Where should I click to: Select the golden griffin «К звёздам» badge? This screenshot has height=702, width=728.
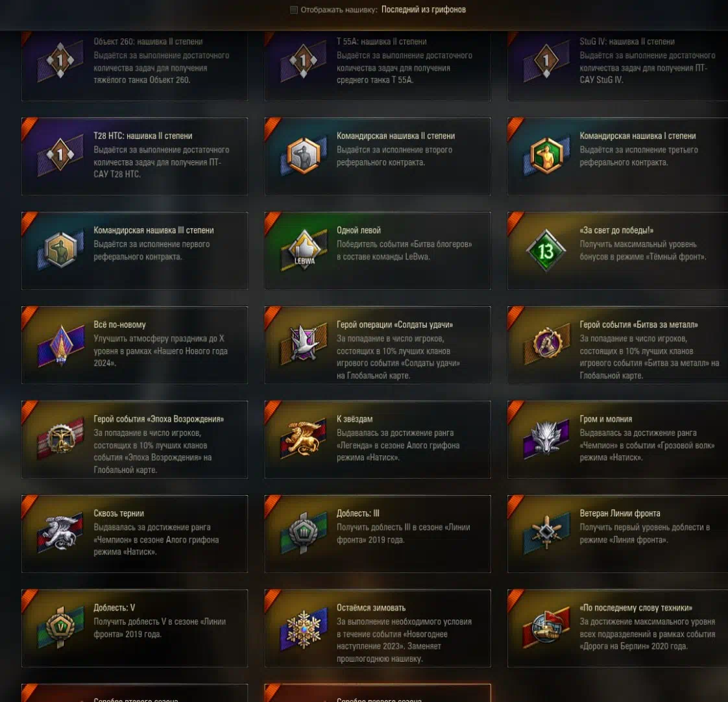[304, 439]
